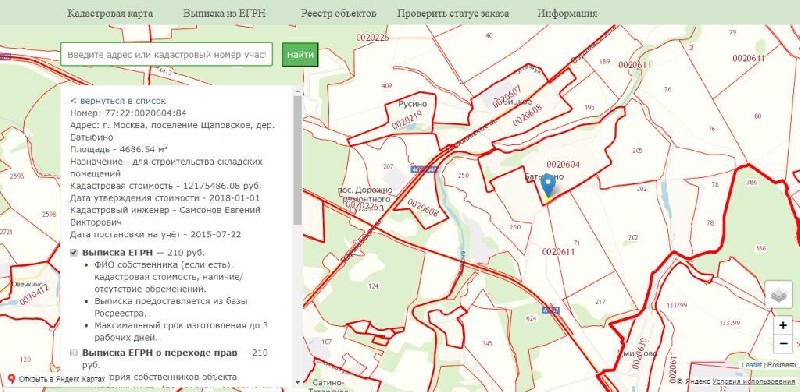Click the blue location pin marker
Screen dimensions: 800x392
pyautogui.click(x=547, y=186)
